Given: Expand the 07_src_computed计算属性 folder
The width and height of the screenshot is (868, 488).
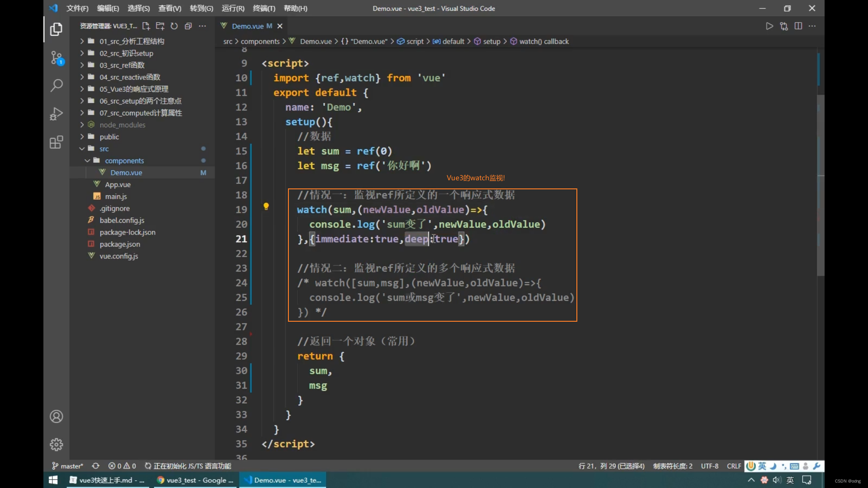Looking at the screenshot, I should pyautogui.click(x=142, y=113).
